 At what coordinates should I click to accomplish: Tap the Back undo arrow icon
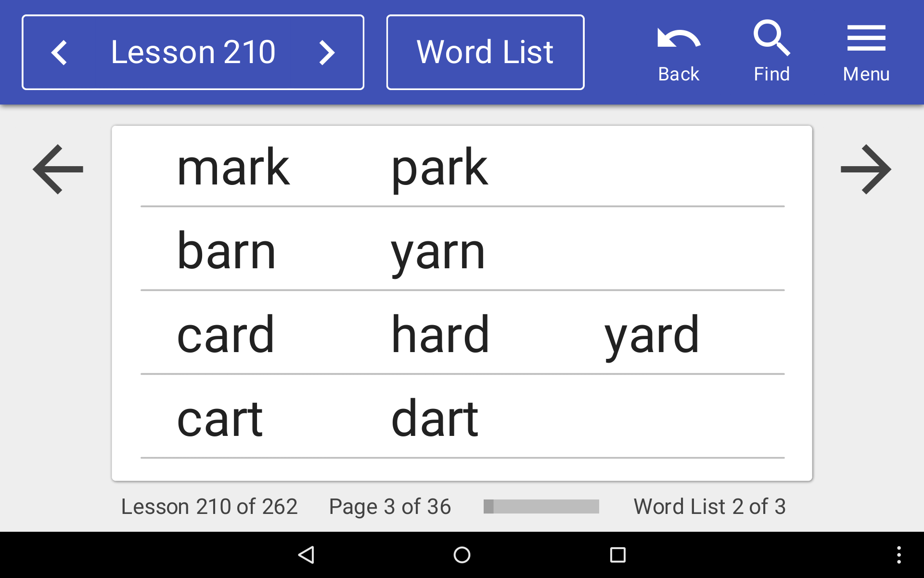pyautogui.click(x=679, y=39)
